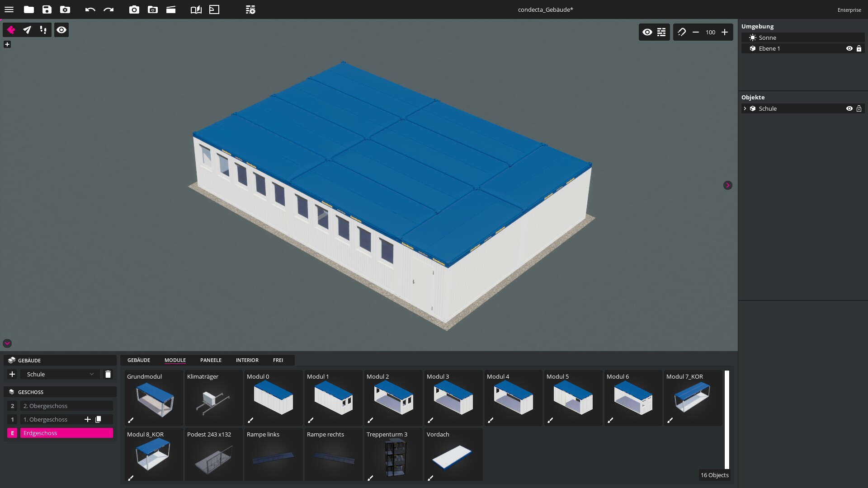
Task: Click the edit brush on Modul 3
Action: [430, 420]
